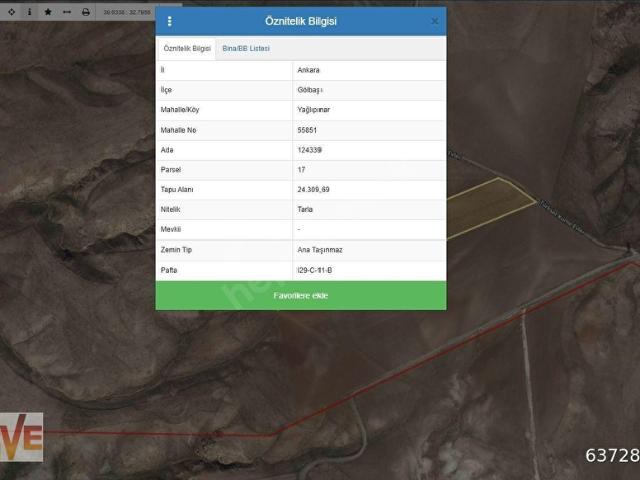Click the Ana Taşınmaz Zemin Tip value
640x480 pixels.
318,250
